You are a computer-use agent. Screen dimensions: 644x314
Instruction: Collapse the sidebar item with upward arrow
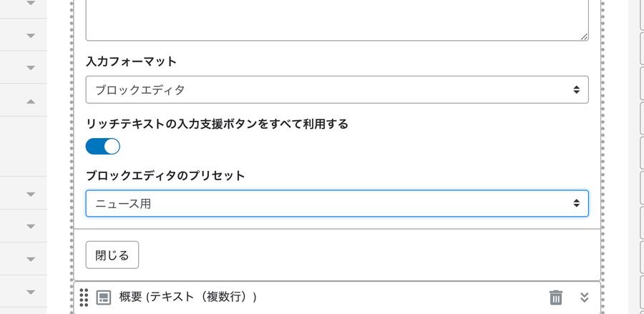pos(31,102)
